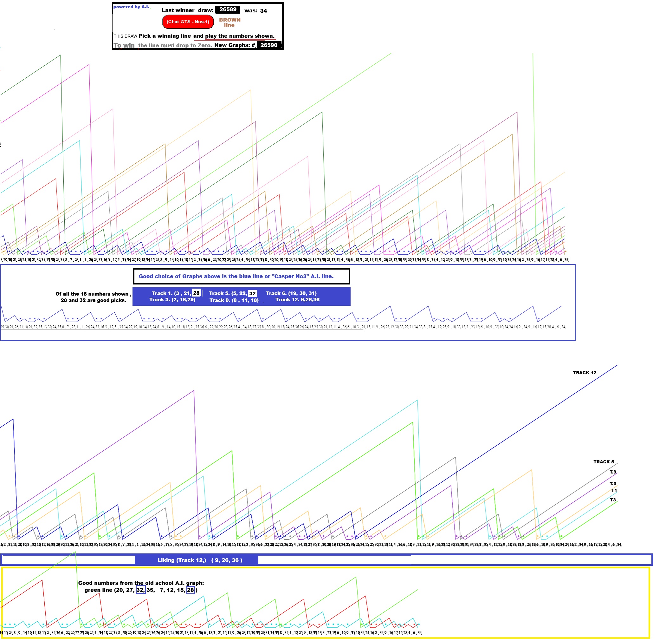Click boxed 28 in green line numbers
Viewport: 672px width, 640px height.
tap(191, 590)
